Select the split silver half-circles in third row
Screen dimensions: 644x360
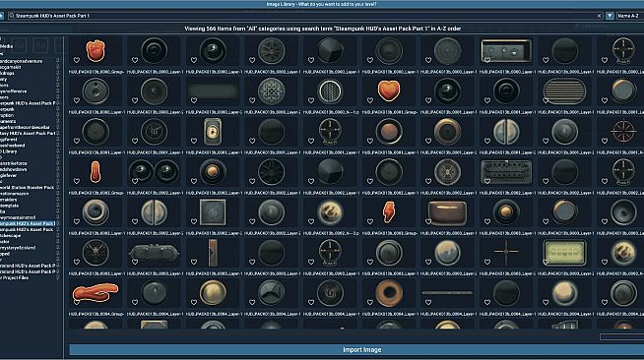(506, 131)
